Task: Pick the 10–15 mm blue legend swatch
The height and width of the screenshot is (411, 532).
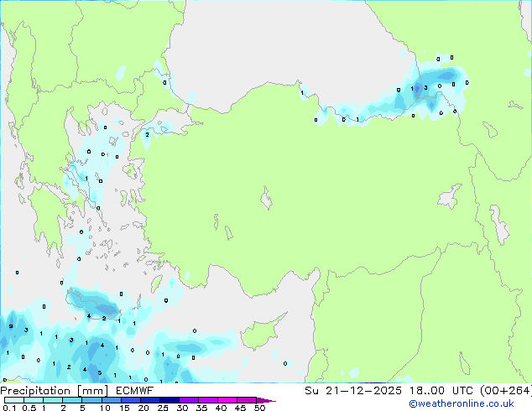Action: 112,400
